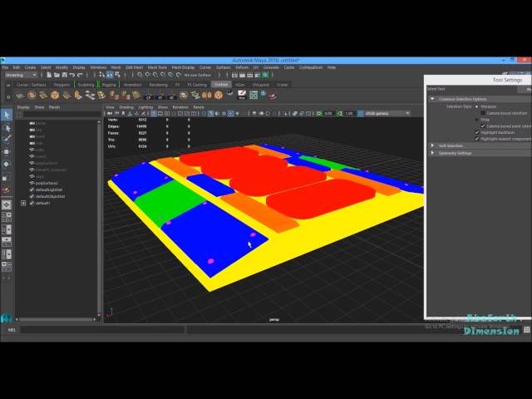Viewport: 532px width, 399px height.
Task: Choose Persp/Outliner layout icon
Action: click(x=7, y=229)
